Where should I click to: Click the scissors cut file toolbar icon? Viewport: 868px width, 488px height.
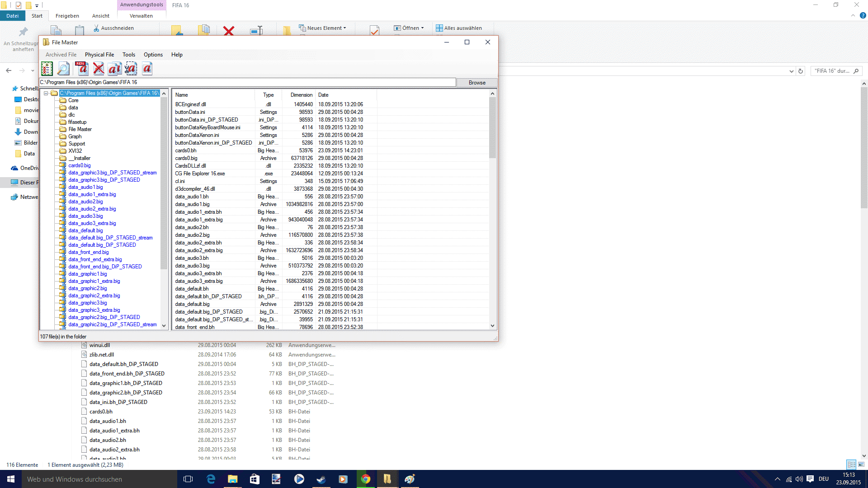[131, 69]
